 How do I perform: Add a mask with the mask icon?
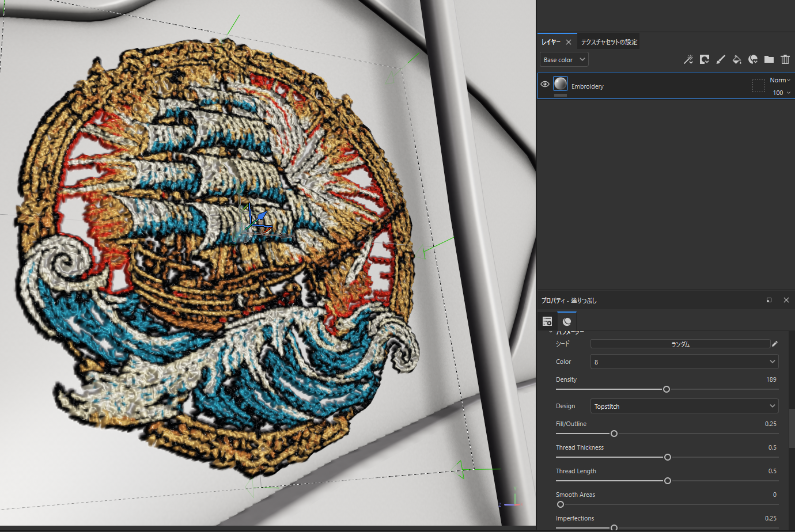tap(705, 59)
